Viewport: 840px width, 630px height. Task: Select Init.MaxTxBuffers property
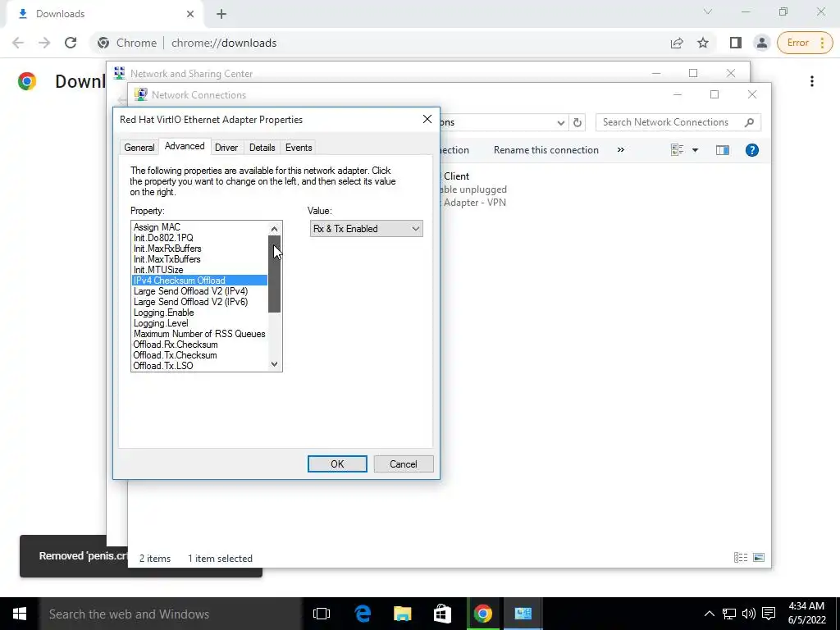[199, 259]
